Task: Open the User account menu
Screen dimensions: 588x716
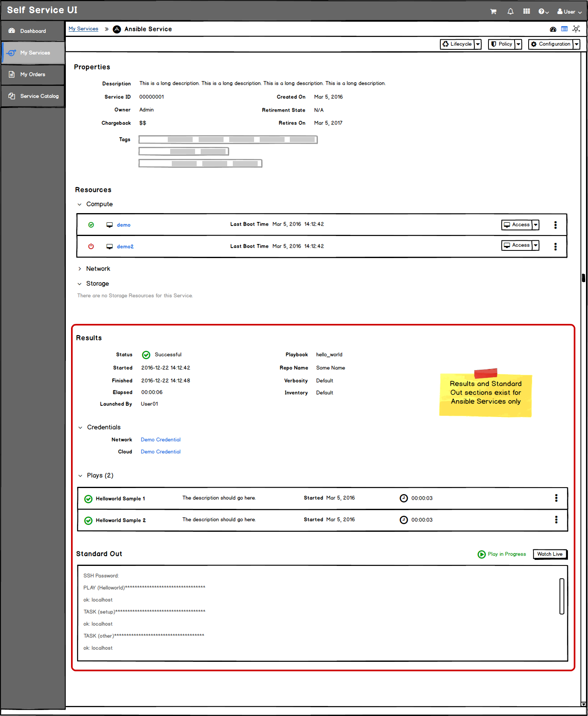Action: (569, 12)
